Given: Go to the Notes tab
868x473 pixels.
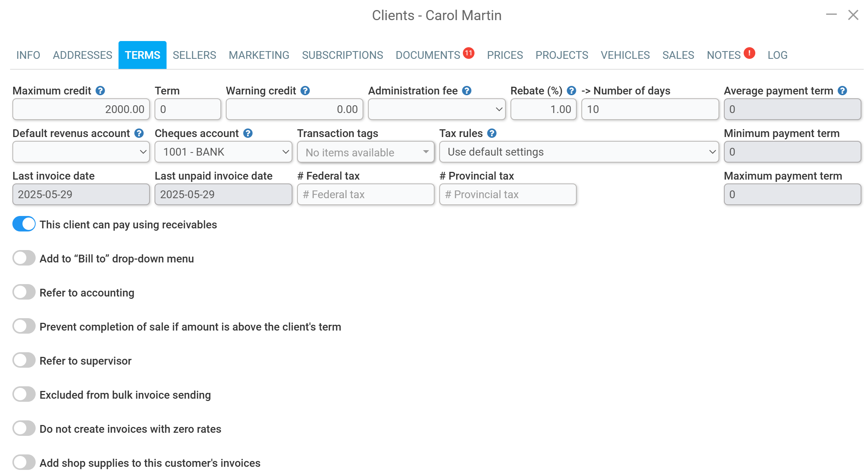Looking at the screenshot, I should (x=723, y=55).
